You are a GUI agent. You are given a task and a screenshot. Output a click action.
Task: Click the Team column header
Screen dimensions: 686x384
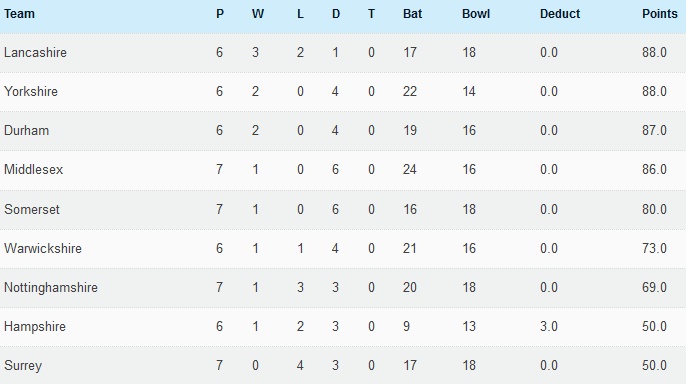tap(19, 14)
